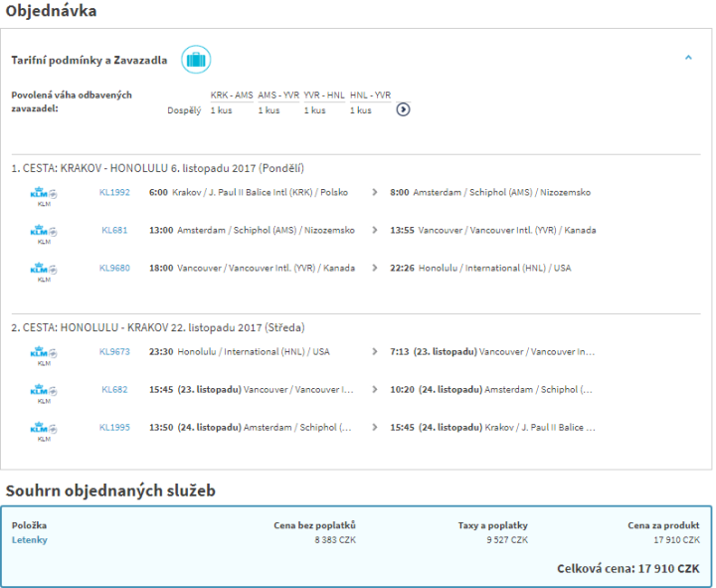Open flight number KL682 link
Viewport: 716px width, 588px height.
(x=114, y=389)
